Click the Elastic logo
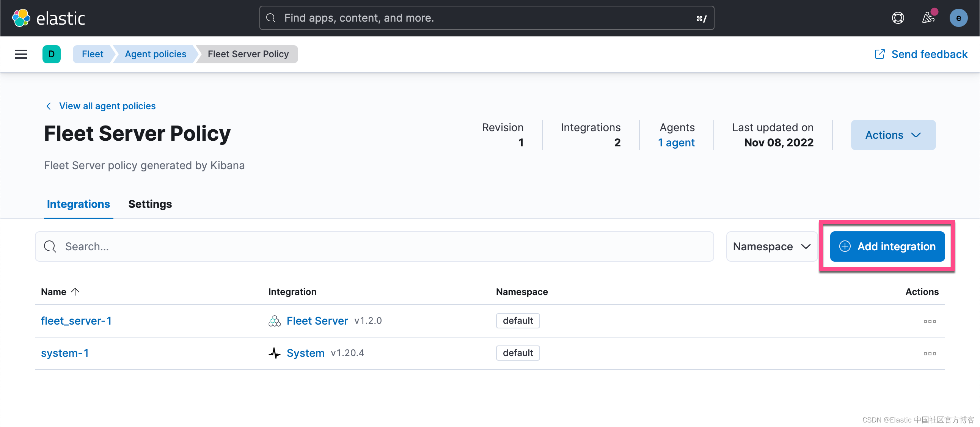Screen dimensions: 980x427 (48, 18)
